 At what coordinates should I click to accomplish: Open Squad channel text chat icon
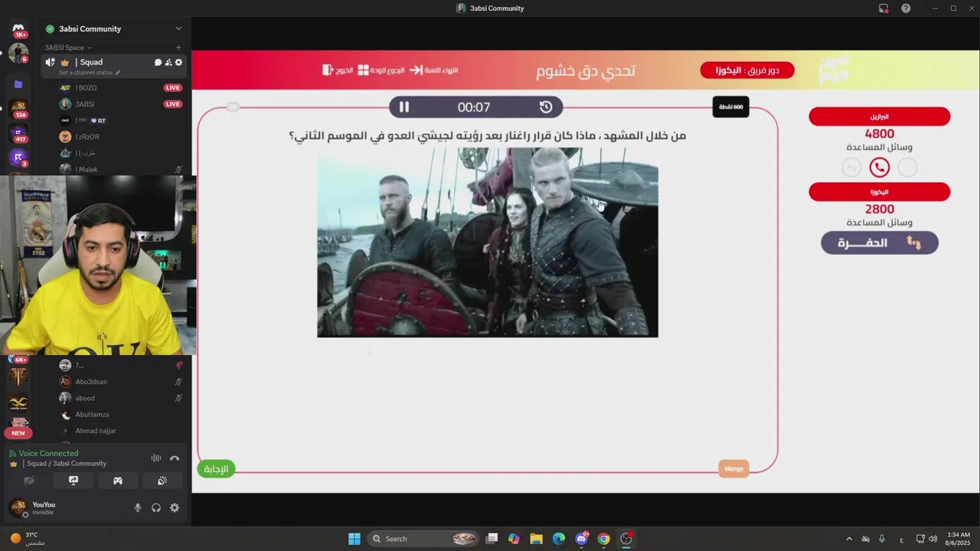158,63
